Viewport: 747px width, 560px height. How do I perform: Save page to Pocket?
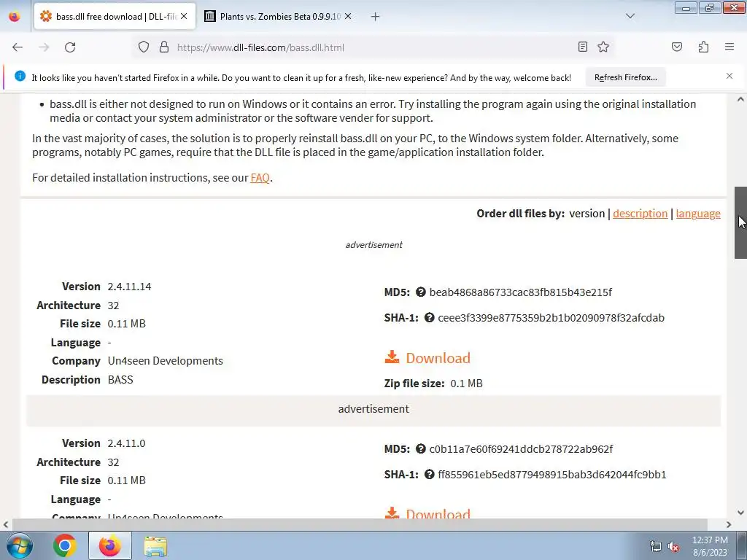coord(677,47)
